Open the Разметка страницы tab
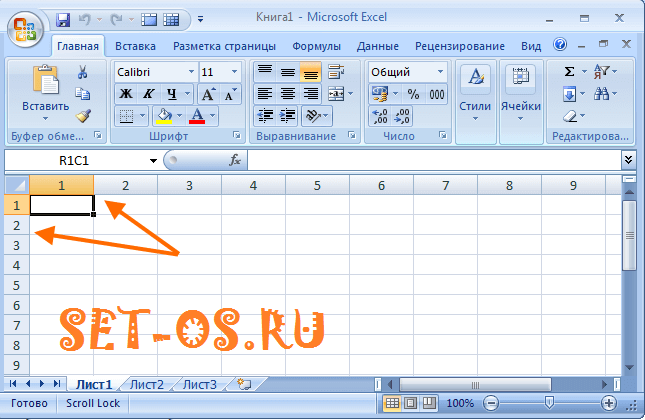This screenshot has height=420, width=645. [224, 46]
